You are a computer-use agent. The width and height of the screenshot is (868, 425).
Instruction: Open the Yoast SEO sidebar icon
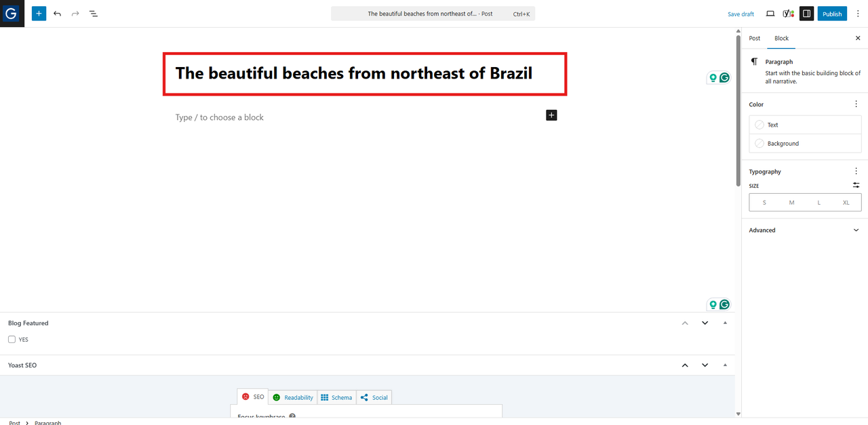[x=788, y=14]
